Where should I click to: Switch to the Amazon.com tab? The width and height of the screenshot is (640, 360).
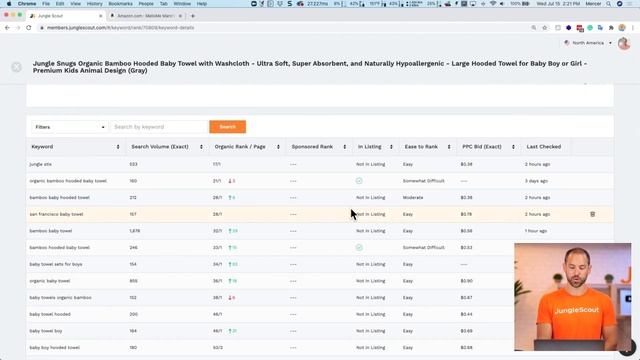147,16
